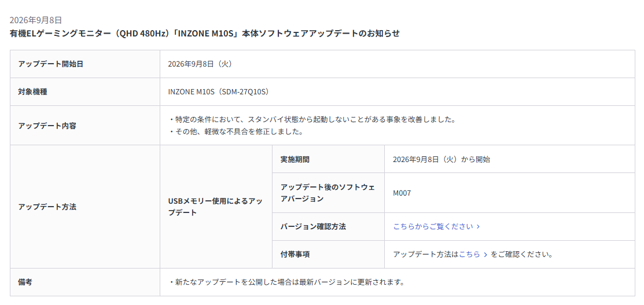Click the '付帯事項' header cell
Viewport: 644px width, 305px height.
pos(328,255)
